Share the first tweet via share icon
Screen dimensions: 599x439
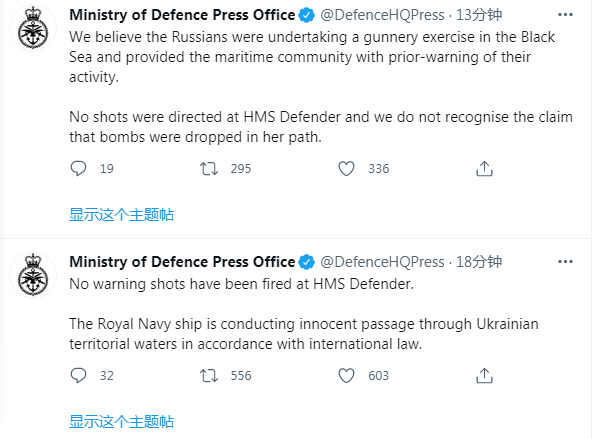(484, 168)
